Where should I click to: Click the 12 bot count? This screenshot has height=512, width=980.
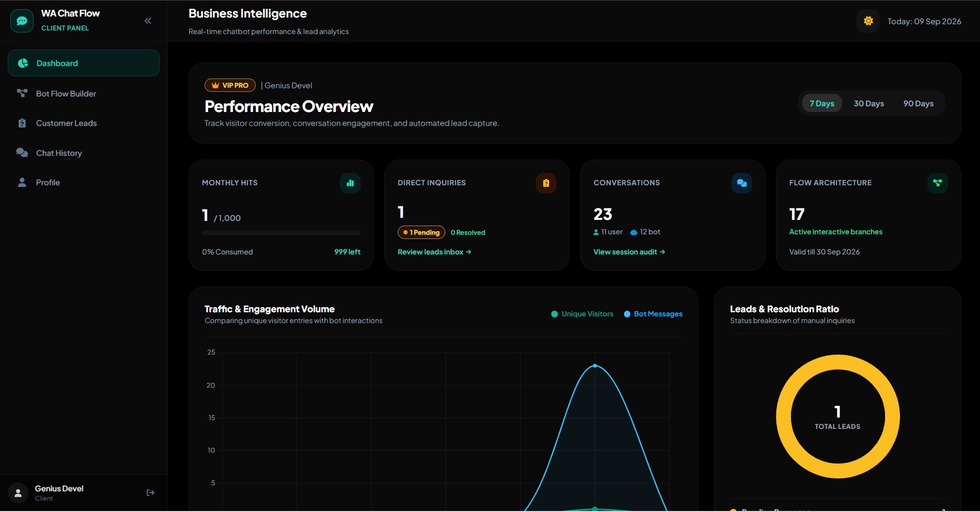click(x=645, y=232)
